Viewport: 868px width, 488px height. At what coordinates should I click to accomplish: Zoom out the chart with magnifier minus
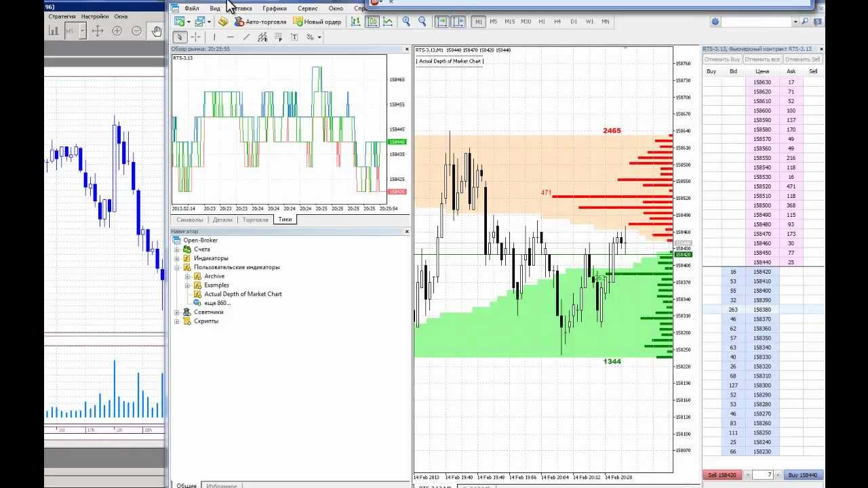tap(422, 22)
